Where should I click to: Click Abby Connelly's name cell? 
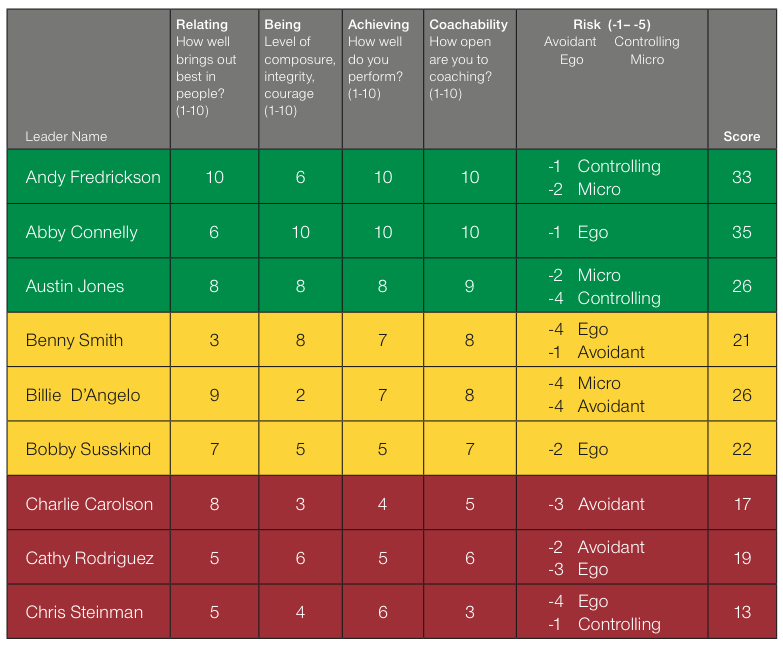point(82,232)
